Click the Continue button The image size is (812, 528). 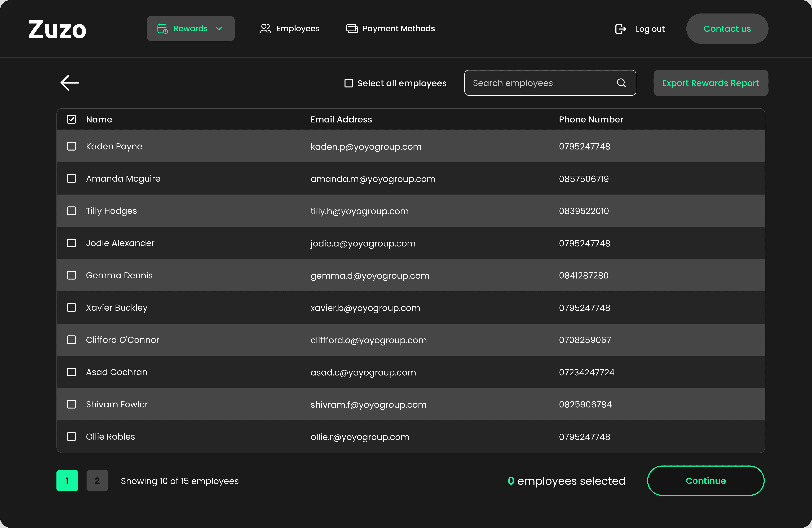(705, 481)
